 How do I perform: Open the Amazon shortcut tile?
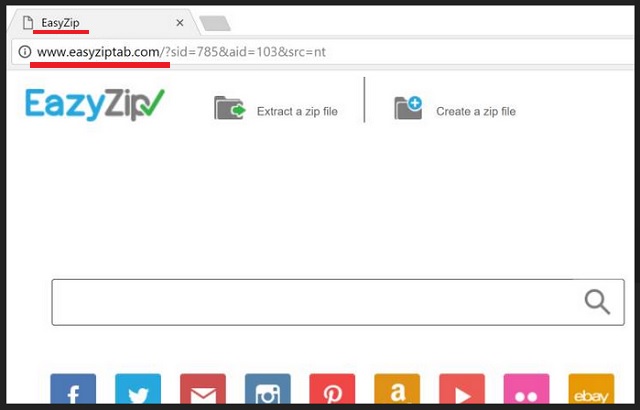pyautogui.click(x=397, y=388)
